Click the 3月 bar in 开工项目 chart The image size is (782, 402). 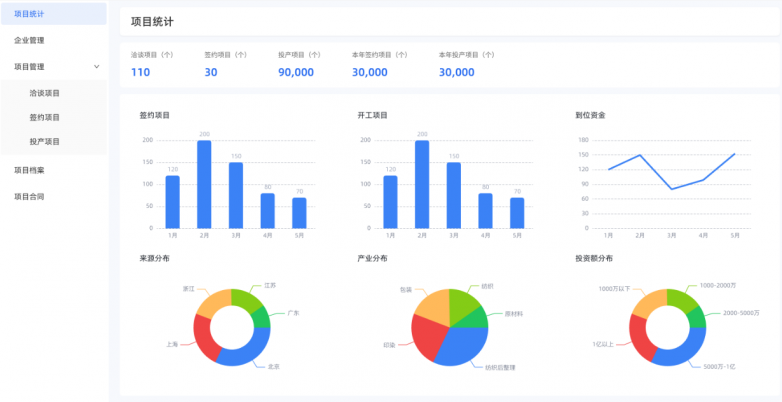tap(454, 195)
